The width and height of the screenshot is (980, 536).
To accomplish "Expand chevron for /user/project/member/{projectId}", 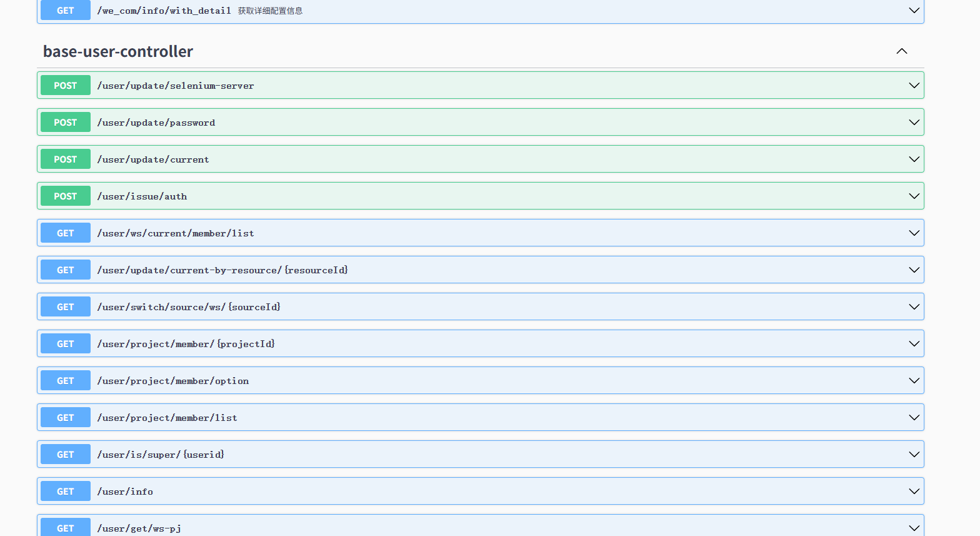I will click(914, 344).
